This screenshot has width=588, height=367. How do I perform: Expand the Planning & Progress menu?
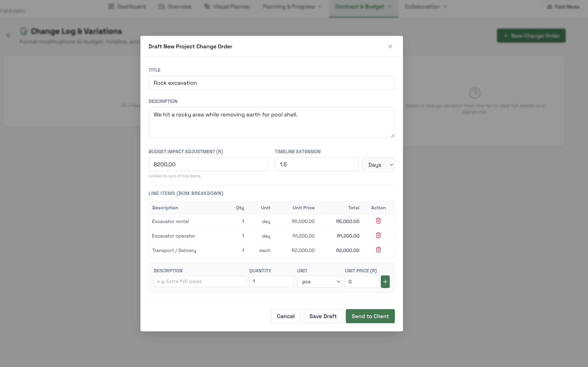[292, 7]
